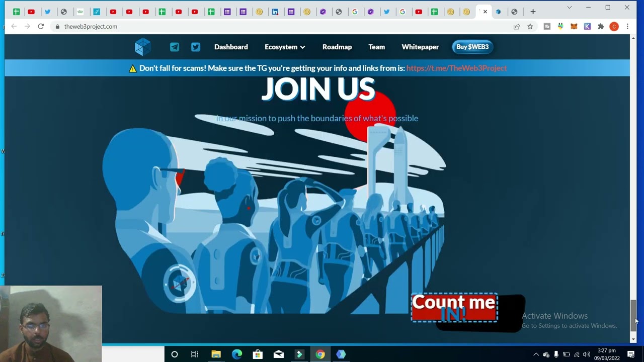Viewport: 644px width, 362px height.
Task: Click the cloud sync tray icon
Action: click(x=546, y=354)
